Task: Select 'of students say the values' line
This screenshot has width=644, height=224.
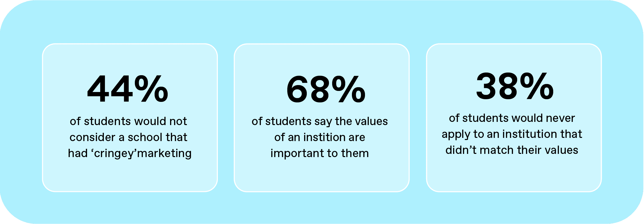Action: point(320,121)
